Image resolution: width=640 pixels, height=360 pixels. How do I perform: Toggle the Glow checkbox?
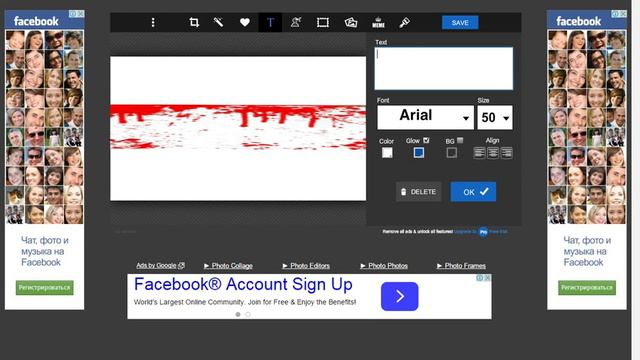(x=426, y=140)
